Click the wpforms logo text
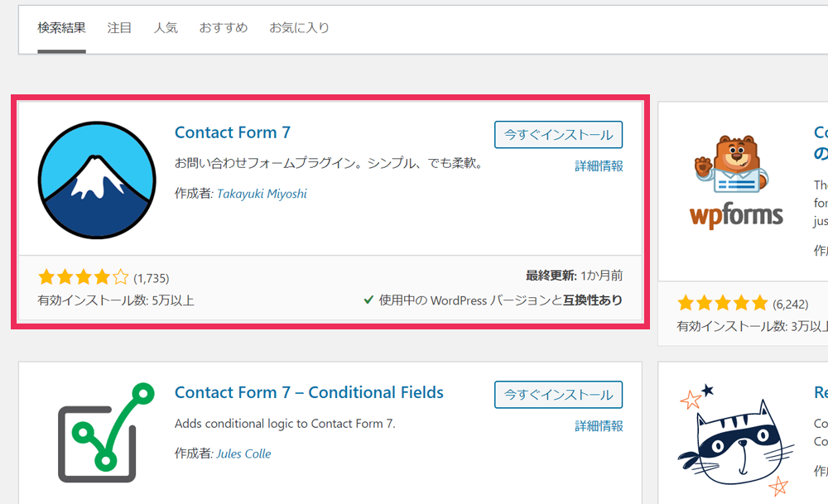The height and width of the screenshot is (504, 828). point(736,216)
